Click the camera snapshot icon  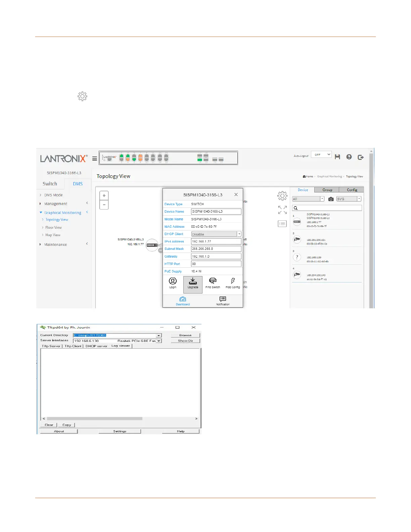(x=331, y=199)
